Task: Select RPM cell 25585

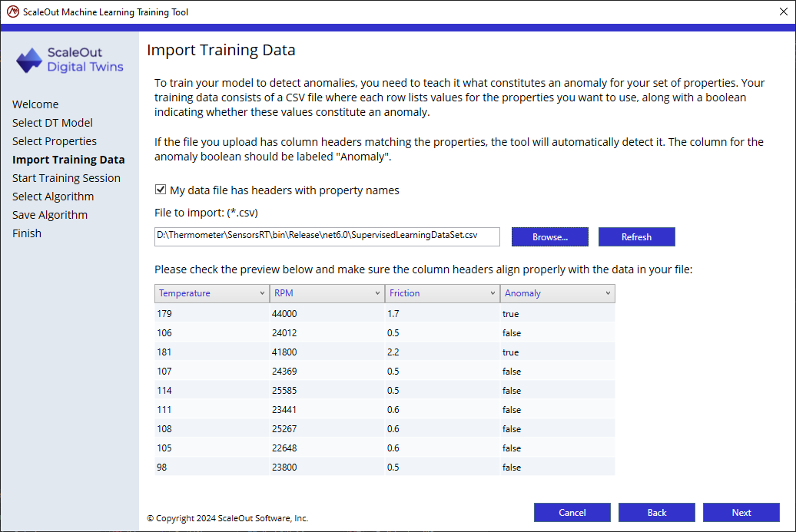Action: pos(327,391)
